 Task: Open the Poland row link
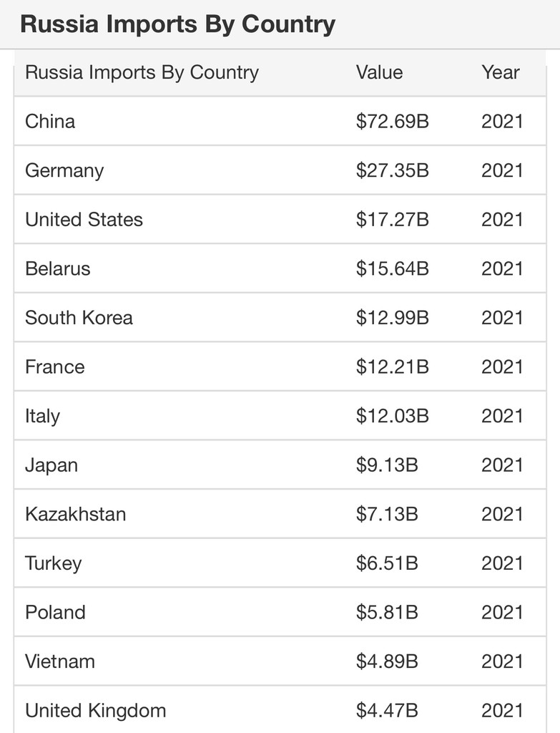tap(55, 613)
